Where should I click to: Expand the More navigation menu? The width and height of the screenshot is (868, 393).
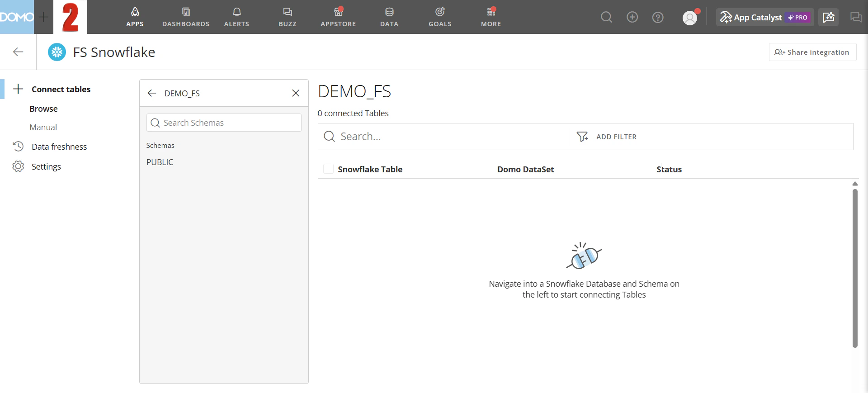491,17
